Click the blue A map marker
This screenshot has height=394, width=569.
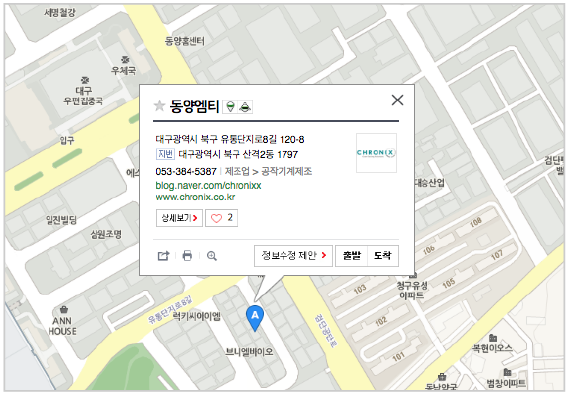(255, 317)
